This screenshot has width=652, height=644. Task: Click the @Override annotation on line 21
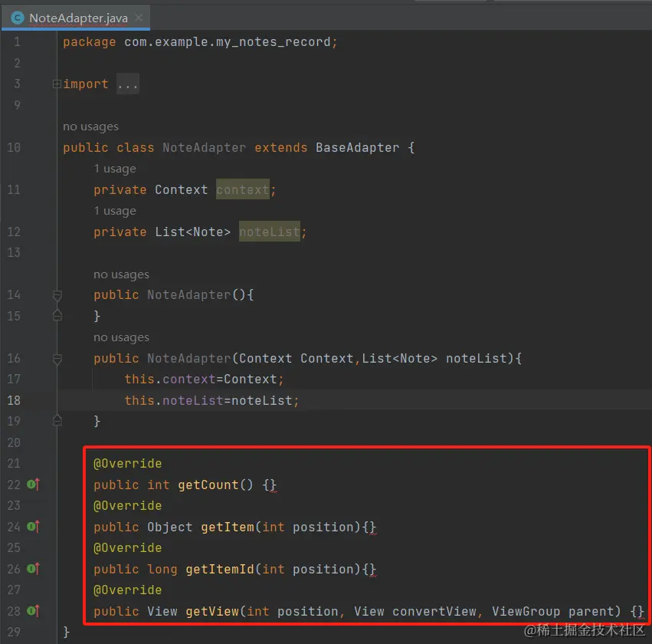point(128,463)
